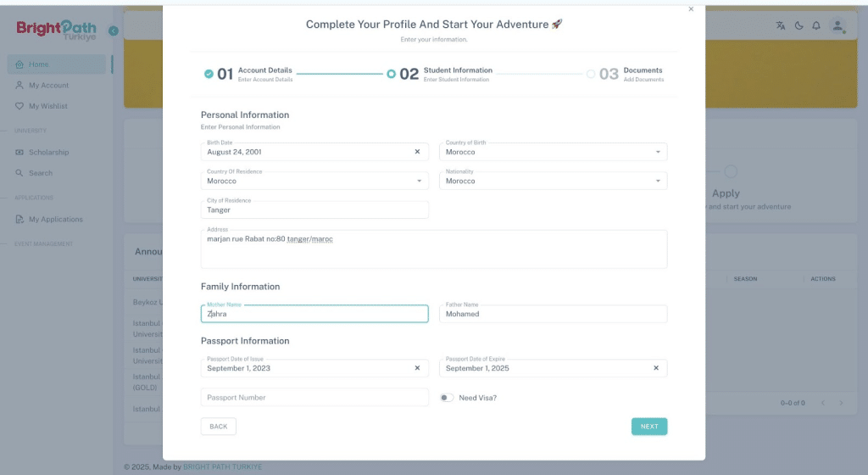
Task: Click the Passport Number field
Action: click(x=314, y=398)
